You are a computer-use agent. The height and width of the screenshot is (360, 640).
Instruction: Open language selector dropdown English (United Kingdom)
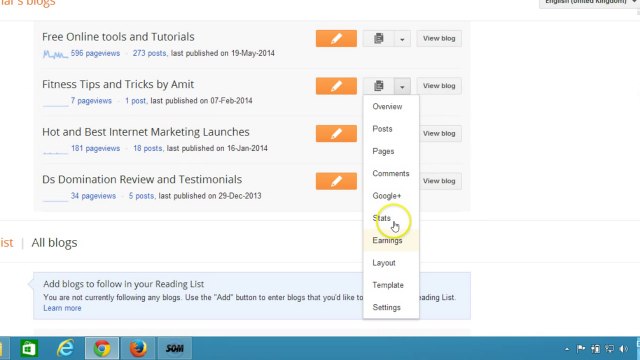(589, 2)
